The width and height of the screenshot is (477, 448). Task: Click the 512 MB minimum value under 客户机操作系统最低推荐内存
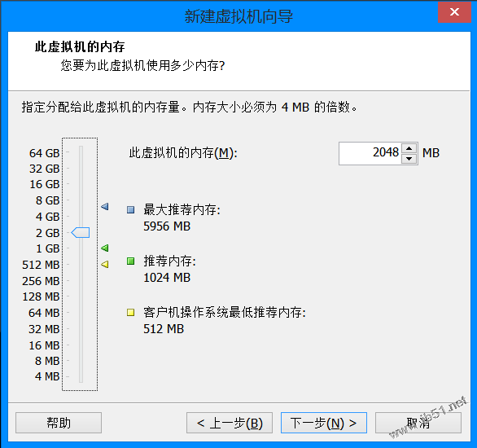[x=164, y=329]
